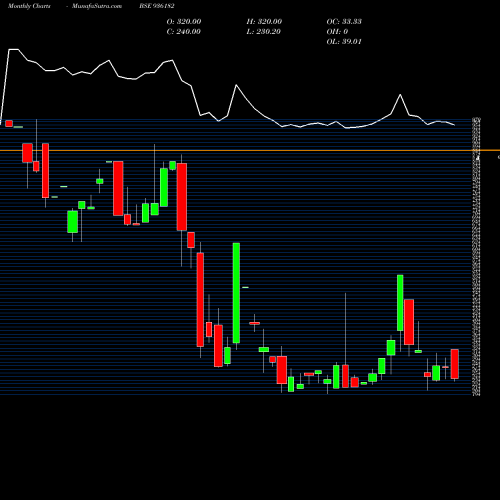
Task: Click the first red candle at far left
Action: click(x=9, y=123)
